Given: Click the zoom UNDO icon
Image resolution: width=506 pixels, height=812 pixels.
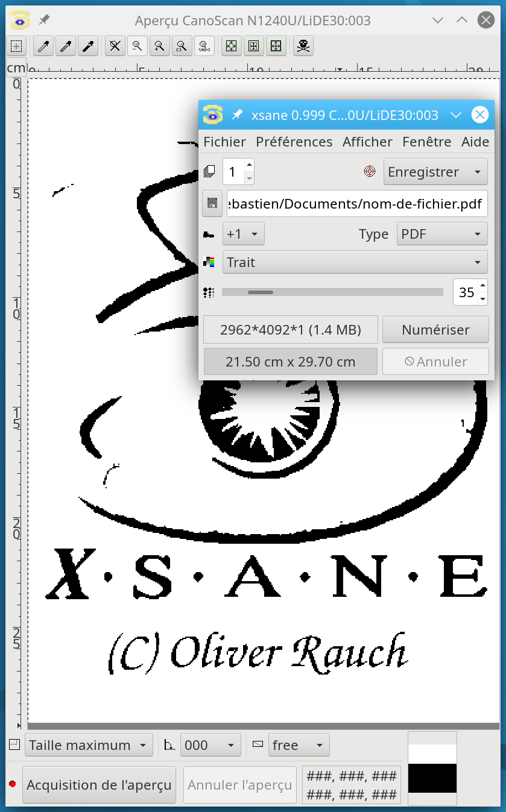Looking at the screenshot, I should pyautogui.click(x=204, y=46).
